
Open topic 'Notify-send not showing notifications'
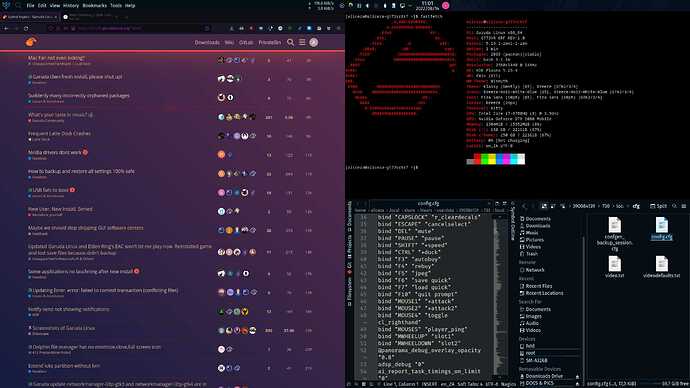tap(69, 309)
